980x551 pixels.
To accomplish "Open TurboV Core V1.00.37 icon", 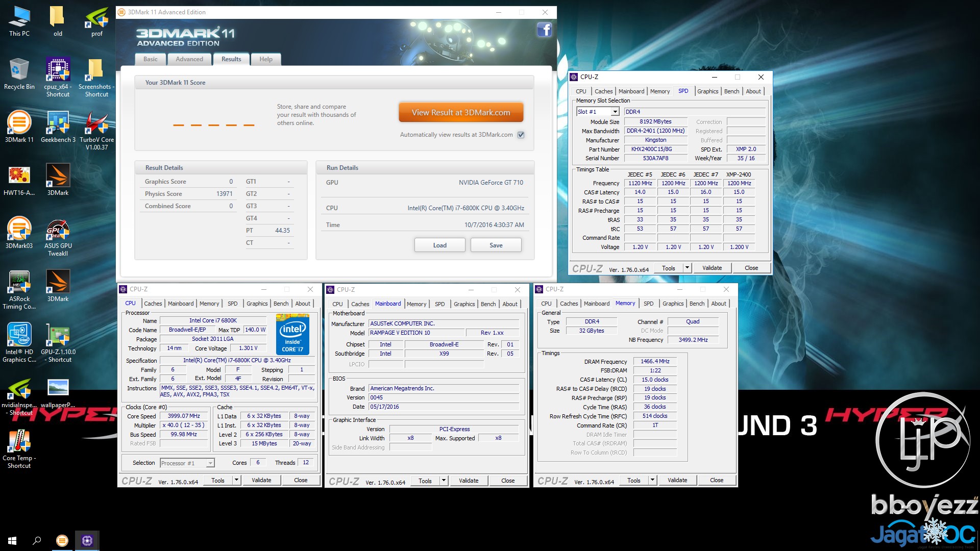I will tap(96, 130).
